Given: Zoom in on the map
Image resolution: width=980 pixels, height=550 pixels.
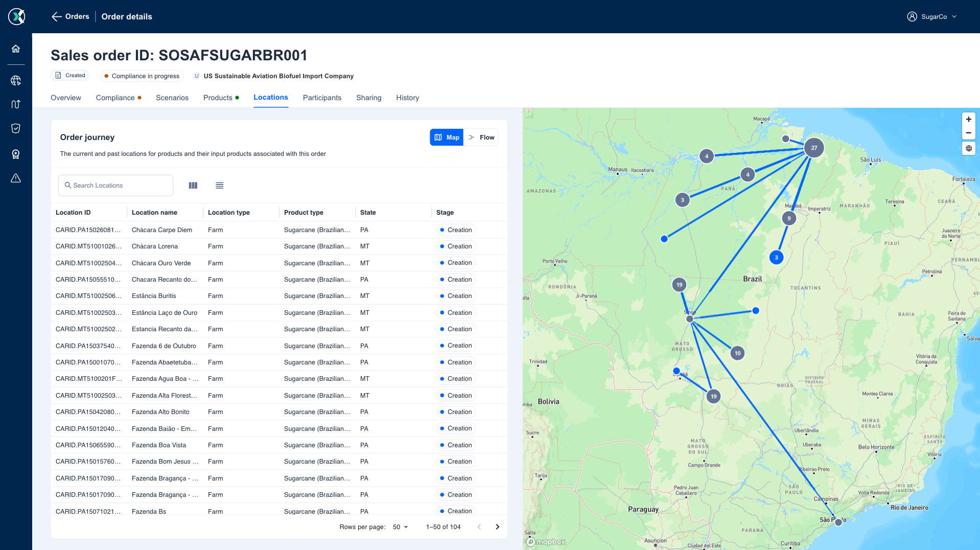Looking at the screenshot, I should tap(968, 119).
